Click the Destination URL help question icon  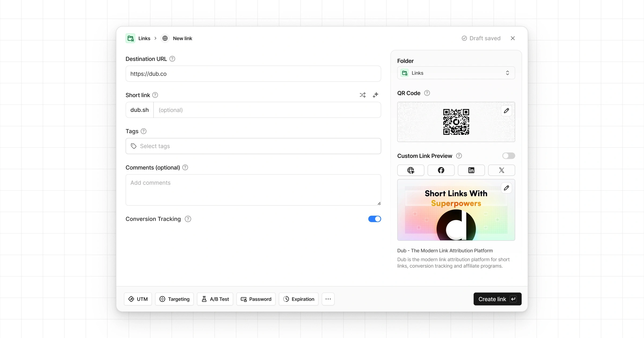(x=172, y=59)
